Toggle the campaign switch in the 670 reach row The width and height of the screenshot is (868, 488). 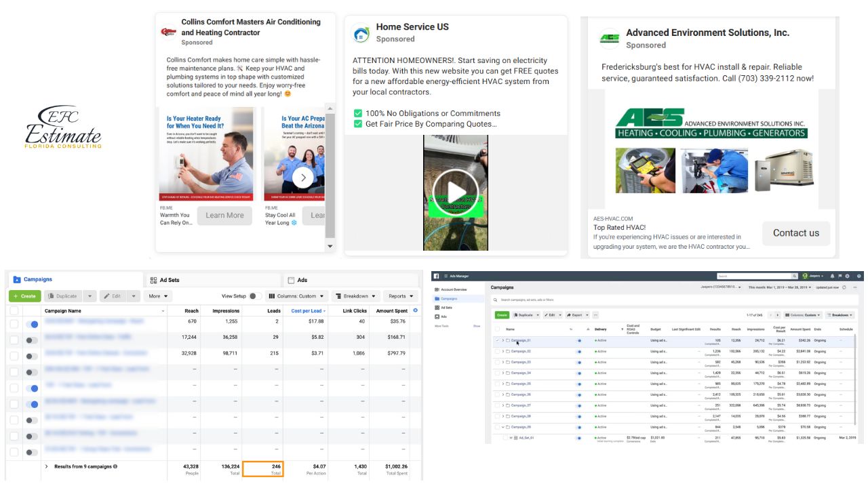[32, 324]
